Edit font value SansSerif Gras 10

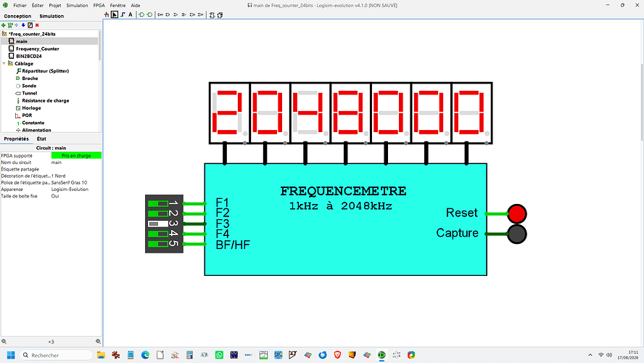click(76, 182)
